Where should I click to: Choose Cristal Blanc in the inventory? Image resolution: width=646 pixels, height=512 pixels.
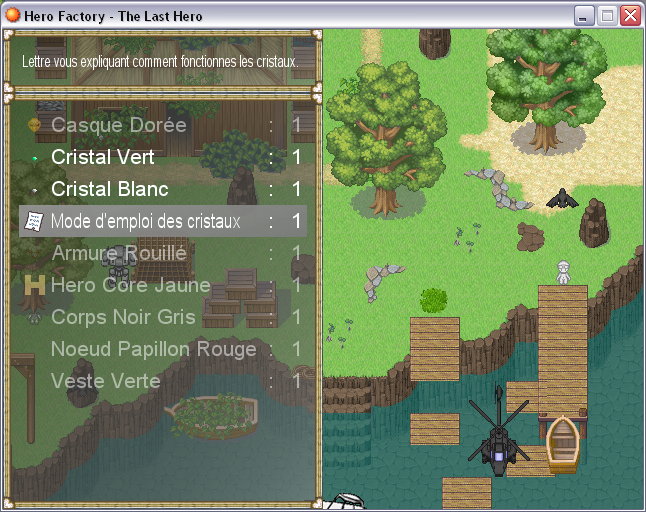tap(163, 189)
